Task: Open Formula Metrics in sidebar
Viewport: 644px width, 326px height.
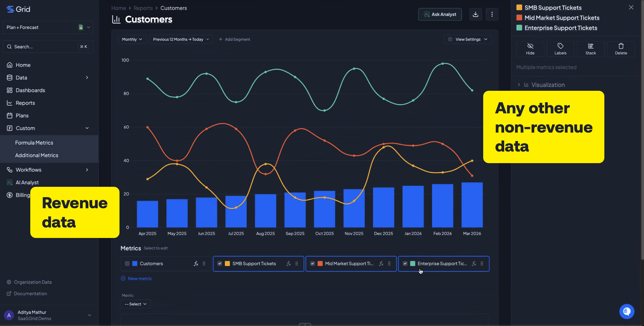Action: click(x=34, y=143)
